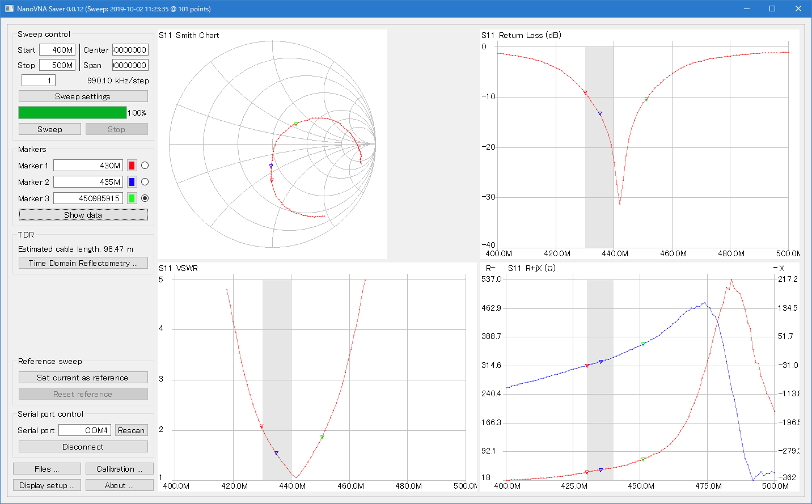Click the green sweep progress bar
The image size is (812, 504).
[x=73, y=113]
